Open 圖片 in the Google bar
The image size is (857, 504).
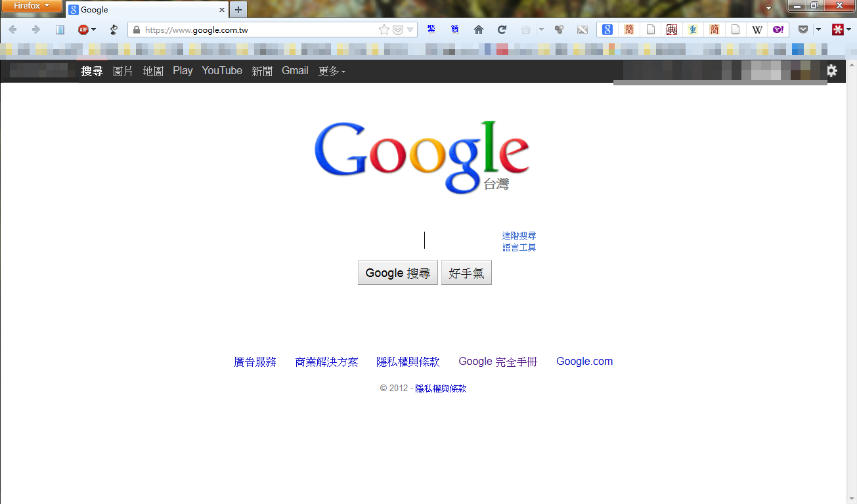tap(123, 71)
